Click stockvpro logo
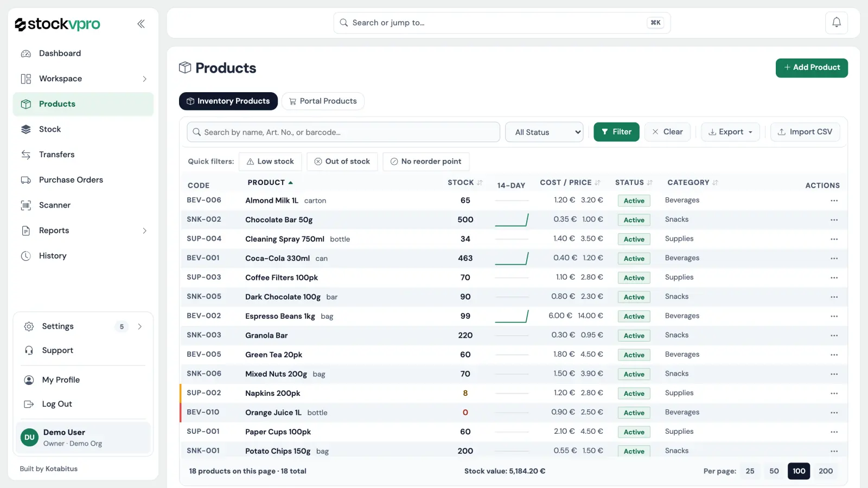The width and height of the screenshot is (868, 488). pos(58,24)
